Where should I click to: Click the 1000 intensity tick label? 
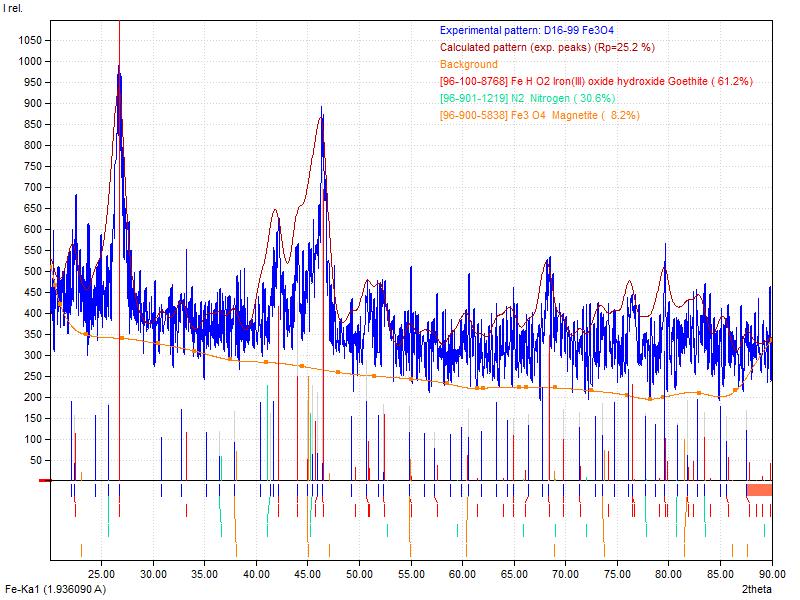(x=30, y=61)
